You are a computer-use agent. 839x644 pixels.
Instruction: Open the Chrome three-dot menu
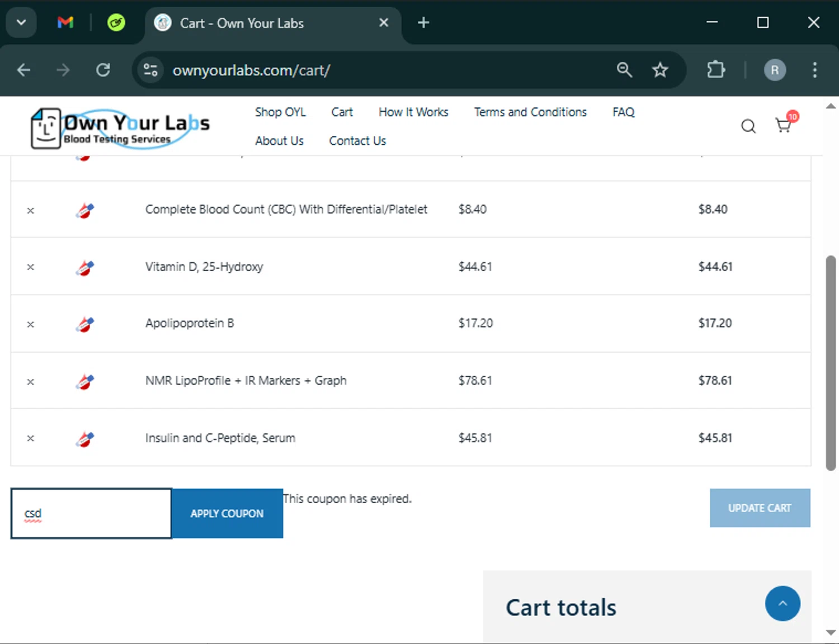(814, 70)
